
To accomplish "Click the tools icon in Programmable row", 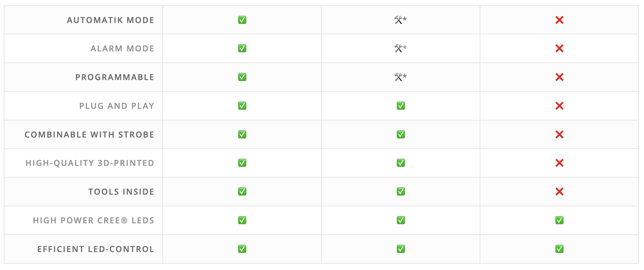I will pos(398,77).
